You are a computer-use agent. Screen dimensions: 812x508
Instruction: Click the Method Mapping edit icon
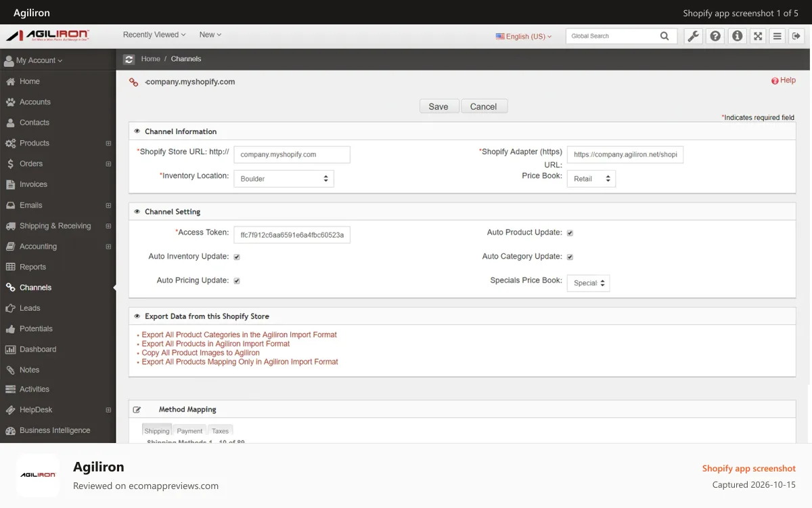(137, 410)
